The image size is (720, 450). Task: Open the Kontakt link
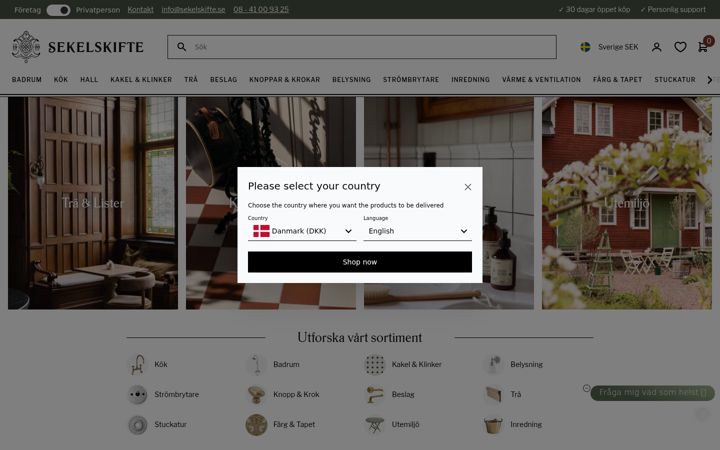click(141, 10)
